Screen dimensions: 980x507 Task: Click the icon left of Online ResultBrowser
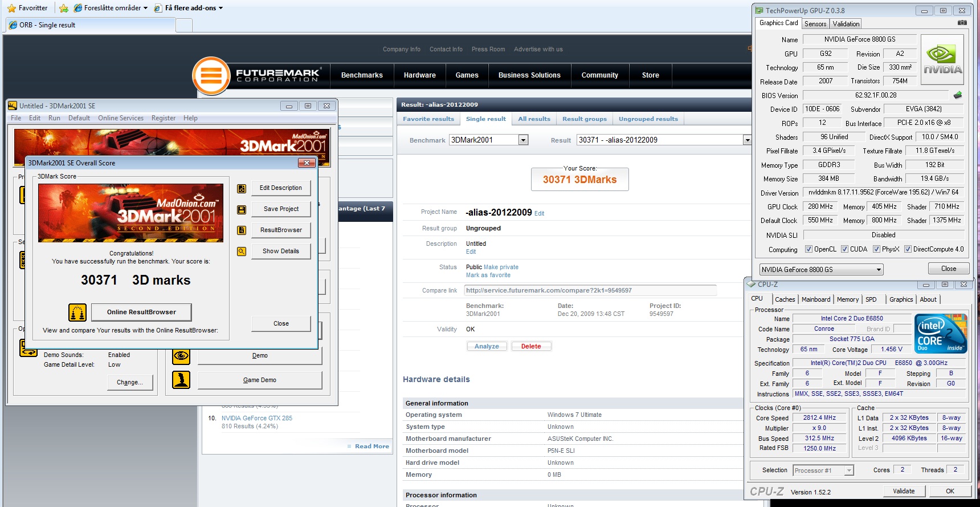(x=77, y=312)
